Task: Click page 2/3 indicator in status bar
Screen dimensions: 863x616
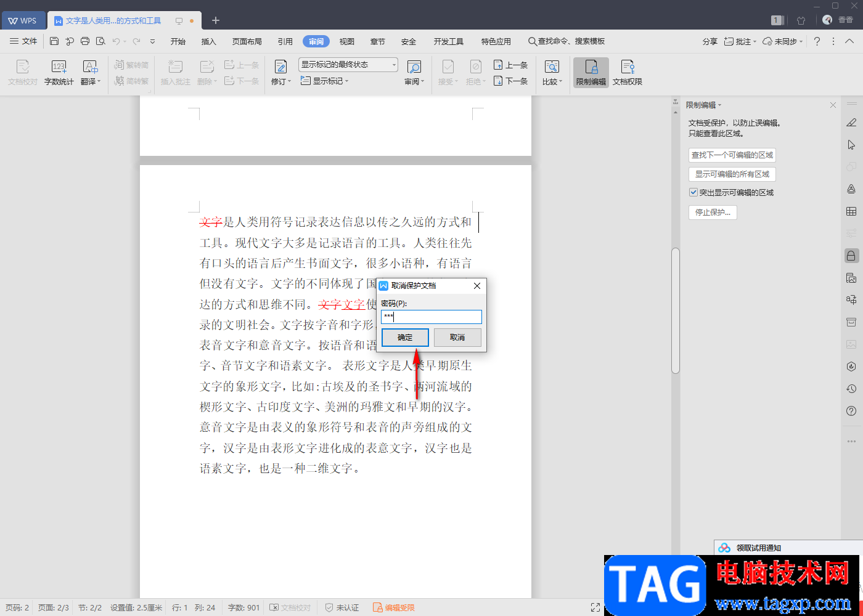Action: tap(54, 607)
